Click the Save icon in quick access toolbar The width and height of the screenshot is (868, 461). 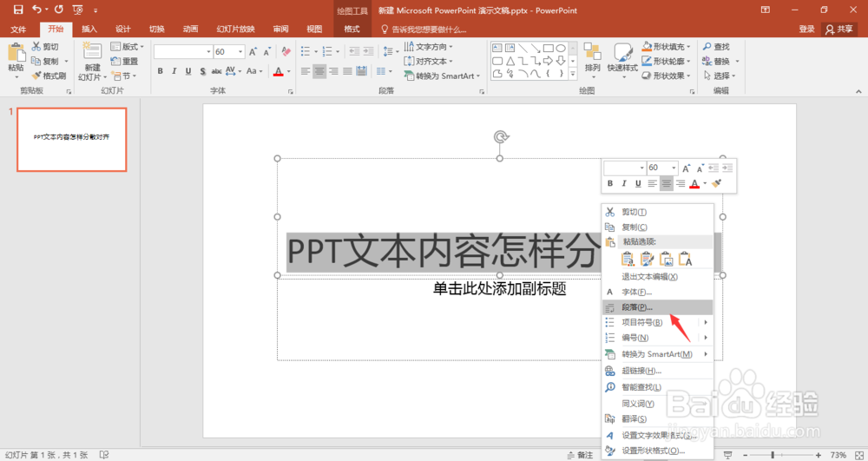tap(18, 10)
